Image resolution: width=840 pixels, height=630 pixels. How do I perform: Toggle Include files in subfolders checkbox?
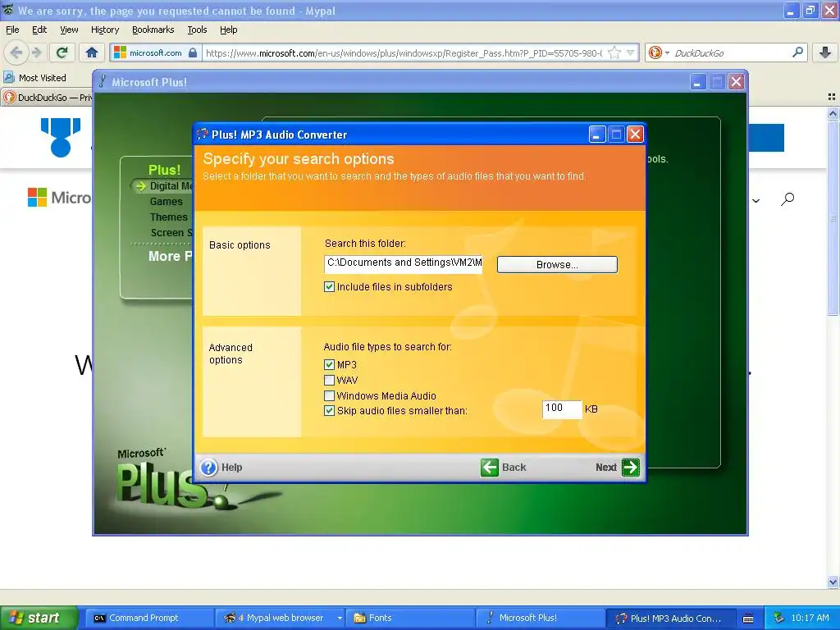pyautogui.click(x=329, y=286)
